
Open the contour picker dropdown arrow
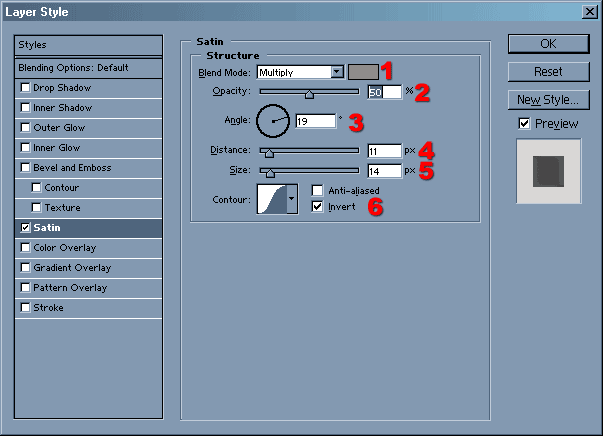point(292,199)
